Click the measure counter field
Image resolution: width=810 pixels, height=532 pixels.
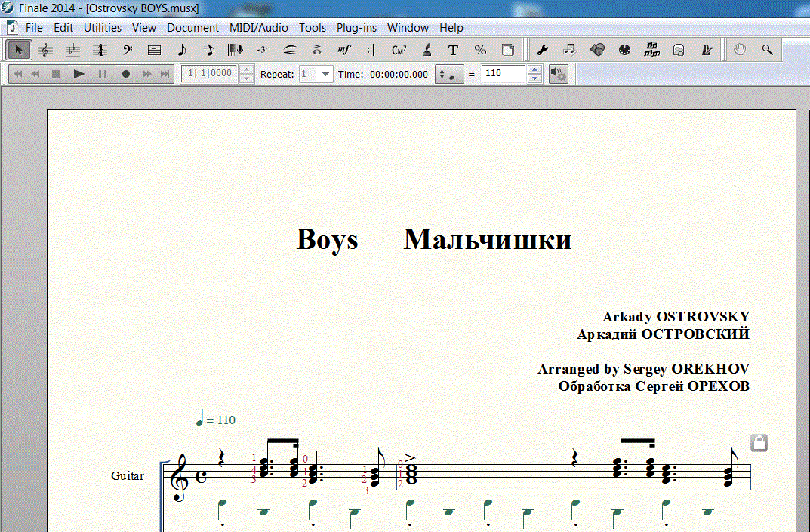pyautogui.click(x=211, y=74)
